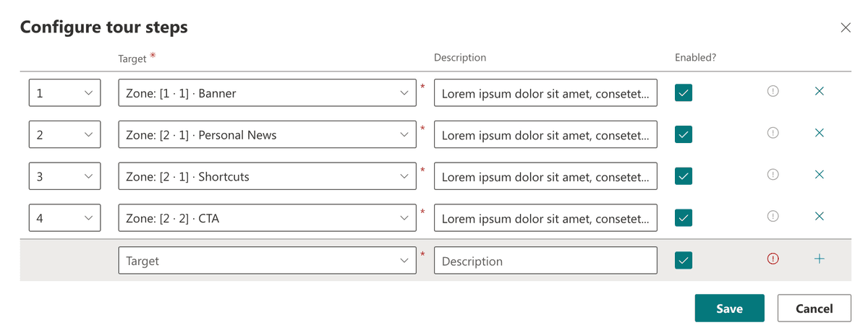The image size is (868, 333).
Task: Open the empty Target dropdown
Action: 267,261
